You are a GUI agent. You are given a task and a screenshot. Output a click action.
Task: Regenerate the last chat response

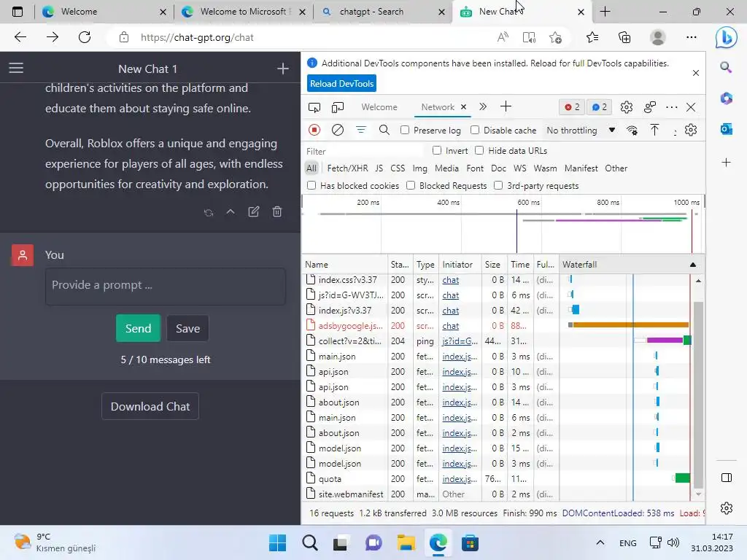pyautogui.click(x=209, y=212)
